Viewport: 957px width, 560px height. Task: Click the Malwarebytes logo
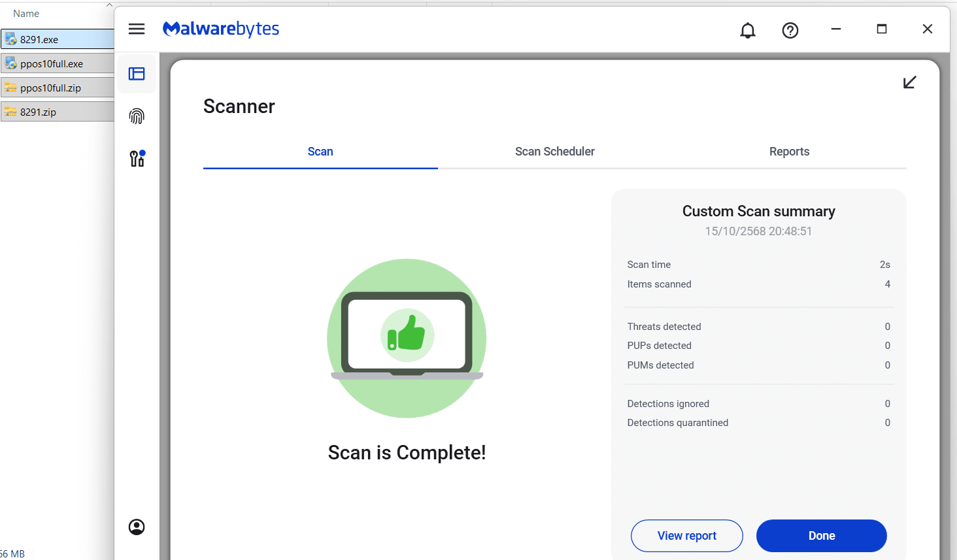(221, 29)
